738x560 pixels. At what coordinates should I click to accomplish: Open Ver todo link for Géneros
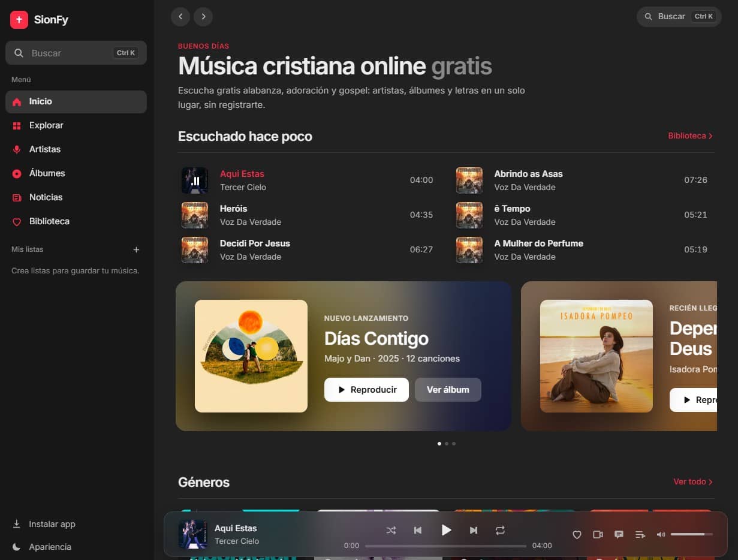coord(693,482)
